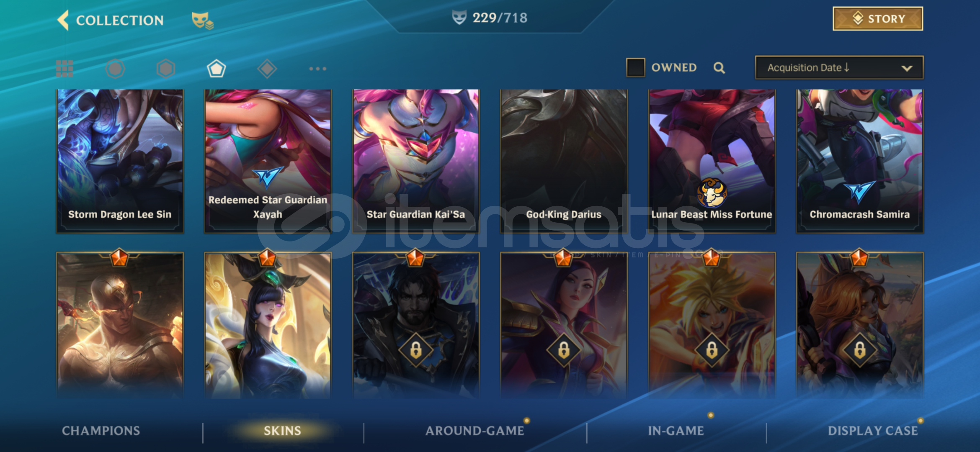Viewport: 980px width, 452px height.
Task: Switch to the Around-Game tab
Action: click(475, 431)
